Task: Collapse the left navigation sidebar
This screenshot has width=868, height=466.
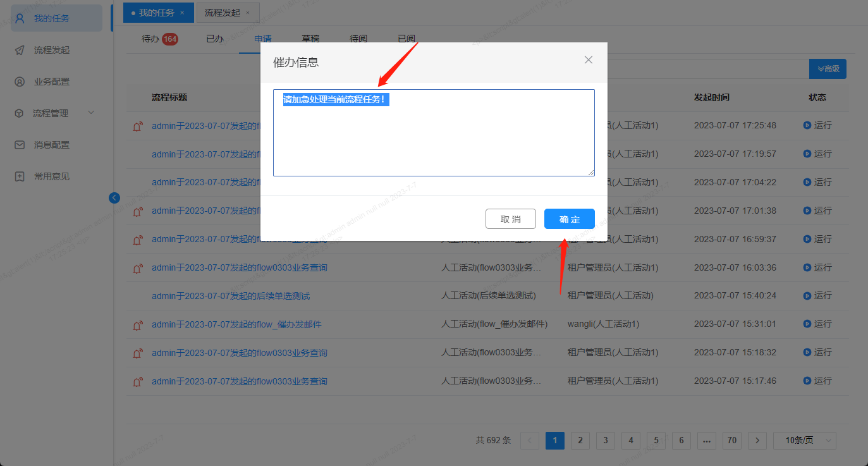Action: (x=114, y=198)
